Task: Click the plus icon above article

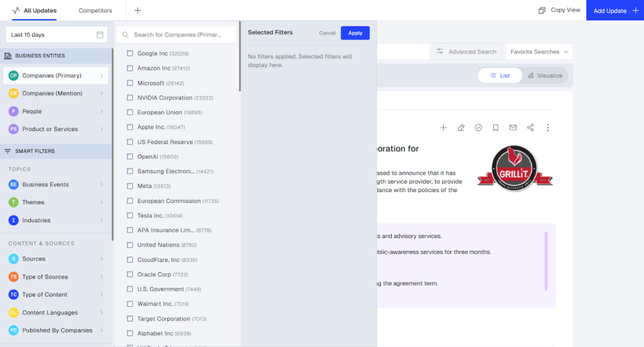Action: [x=443, y=128]
